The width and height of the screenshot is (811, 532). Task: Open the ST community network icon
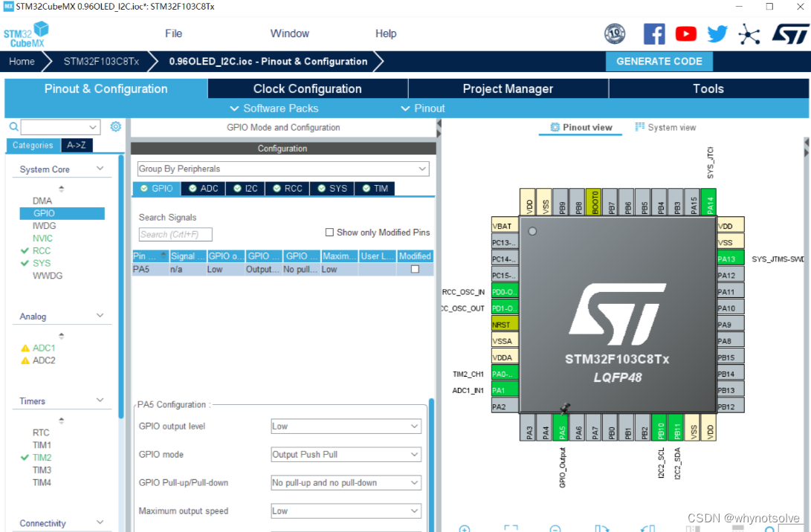pos(749,35)
